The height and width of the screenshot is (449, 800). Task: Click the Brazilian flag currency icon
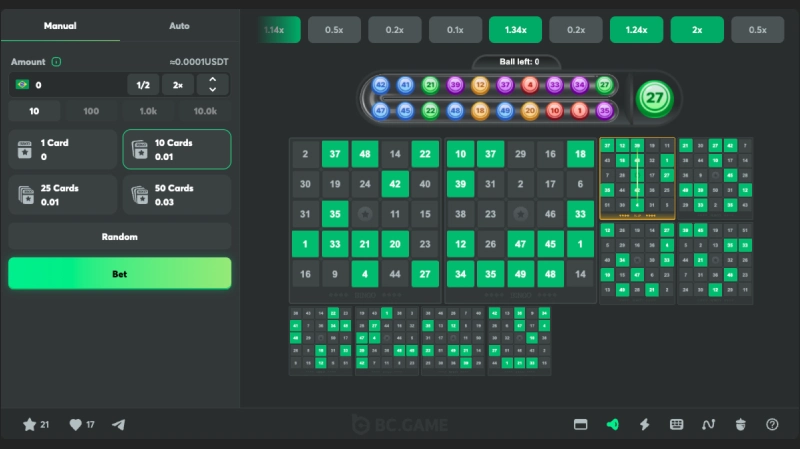[22, 84]
